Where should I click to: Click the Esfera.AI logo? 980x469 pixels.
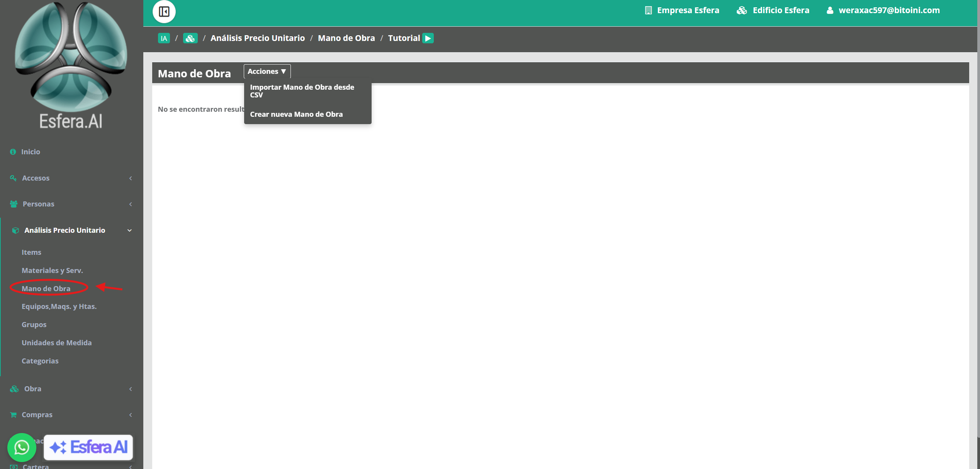coord(71,66)
